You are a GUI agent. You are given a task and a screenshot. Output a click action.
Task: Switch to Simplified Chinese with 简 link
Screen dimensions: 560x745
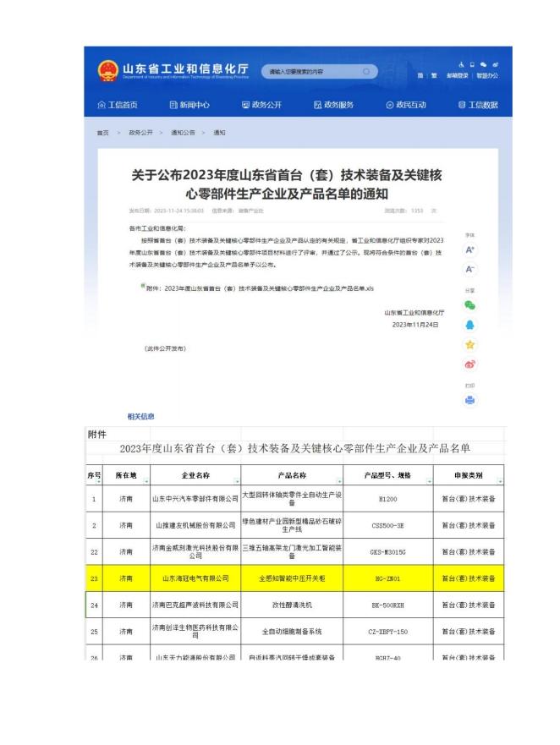420,75
